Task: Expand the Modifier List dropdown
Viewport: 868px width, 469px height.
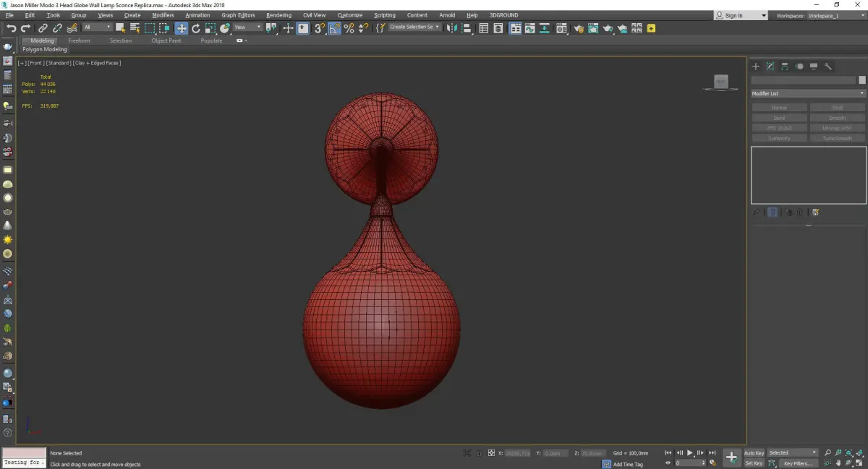Action: click(808, 93)
